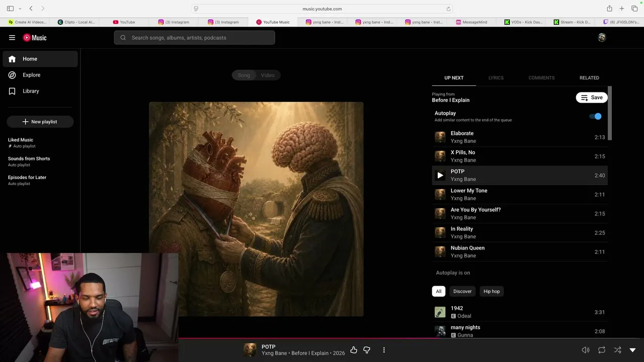Click the Safari address bar
This screenshot has height=362, width=644.
(x=322, y=9)
